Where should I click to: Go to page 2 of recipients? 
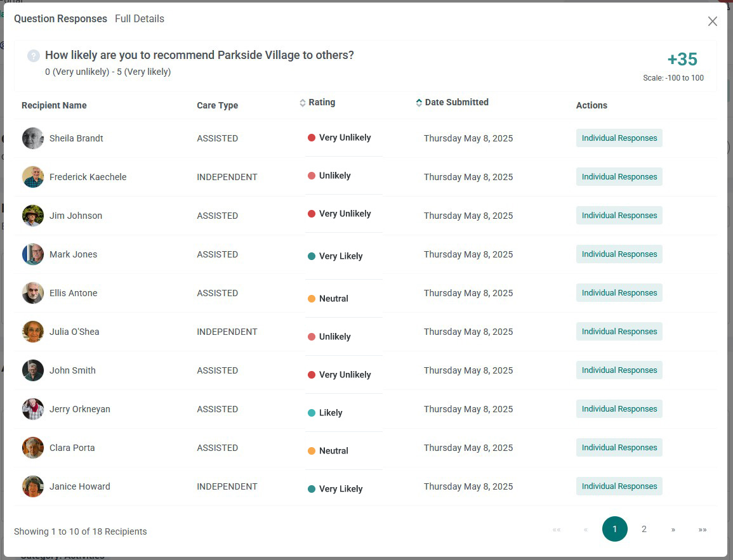[644, 529]
